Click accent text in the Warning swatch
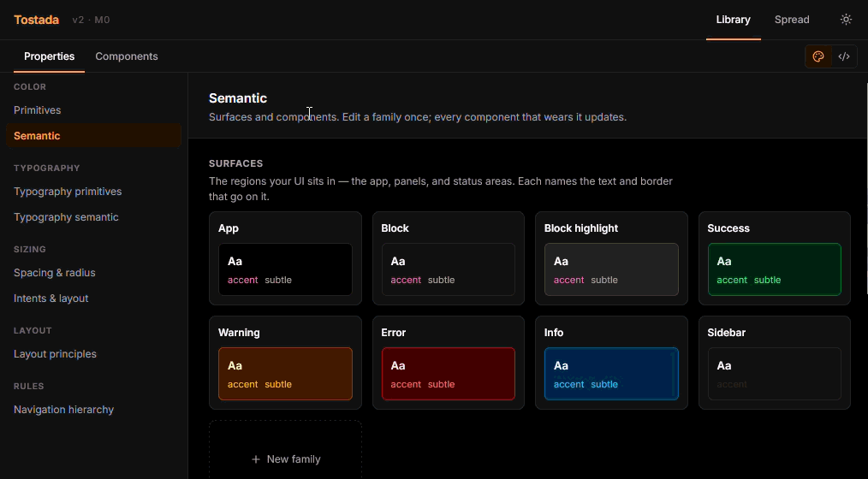868x479 pixels. (242, 384)
